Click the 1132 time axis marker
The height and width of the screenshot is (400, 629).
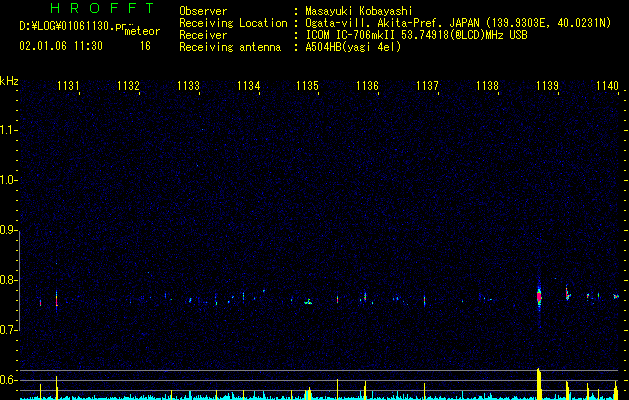click(128, 85)
